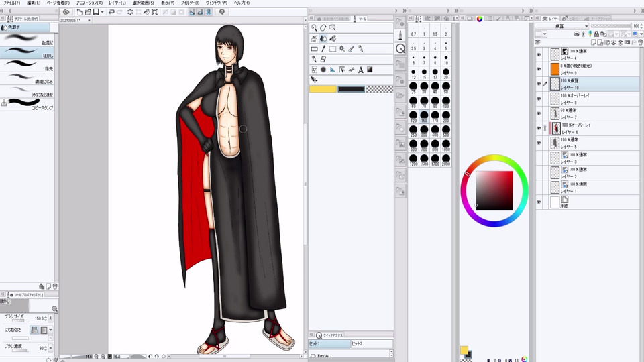The width and height of the screenshot is (644, 362).
Task: Click the Delete layer trash icon
Action: 640,42
